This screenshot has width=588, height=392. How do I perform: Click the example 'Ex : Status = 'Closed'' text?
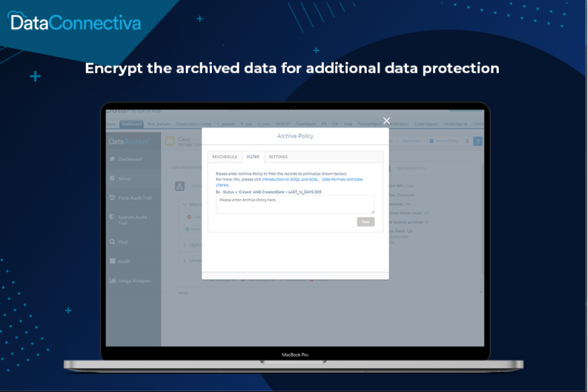point(268,192)
